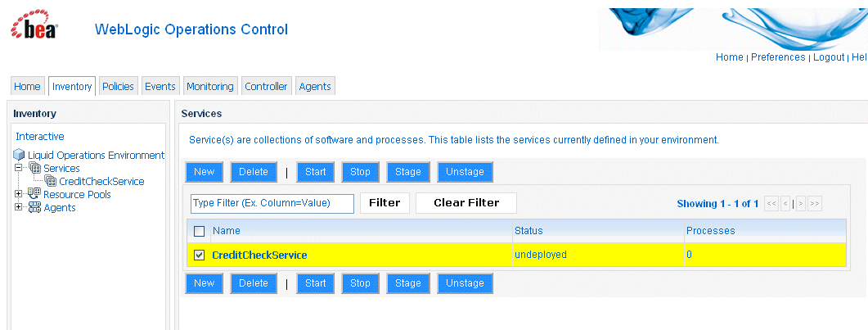Click the Unstage button below the table

tap(465, 283)
